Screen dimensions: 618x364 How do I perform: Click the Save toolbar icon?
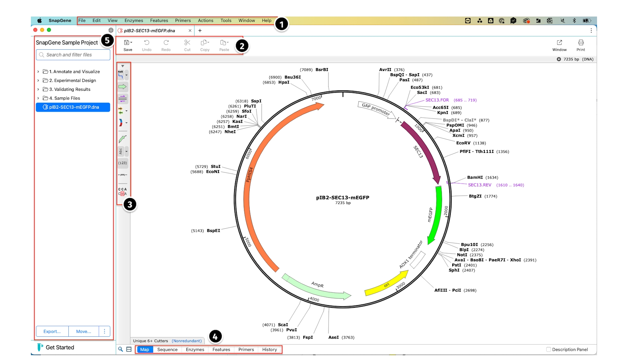click(127, 43)
